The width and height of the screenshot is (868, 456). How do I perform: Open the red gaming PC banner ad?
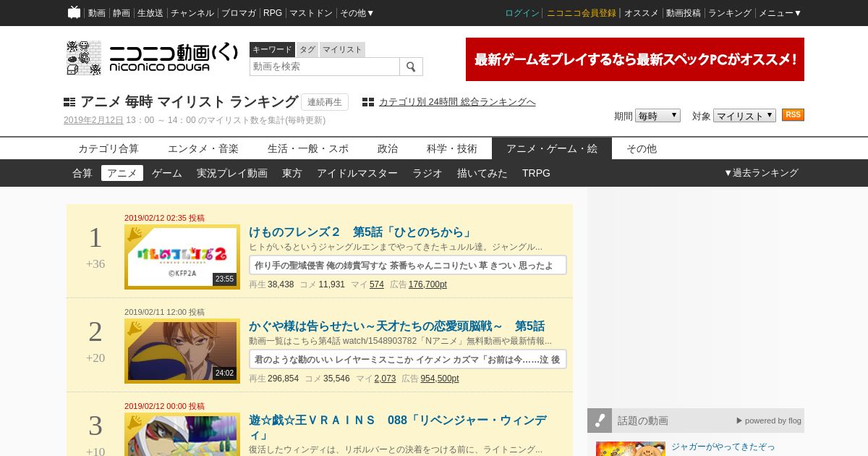[635, 59]
